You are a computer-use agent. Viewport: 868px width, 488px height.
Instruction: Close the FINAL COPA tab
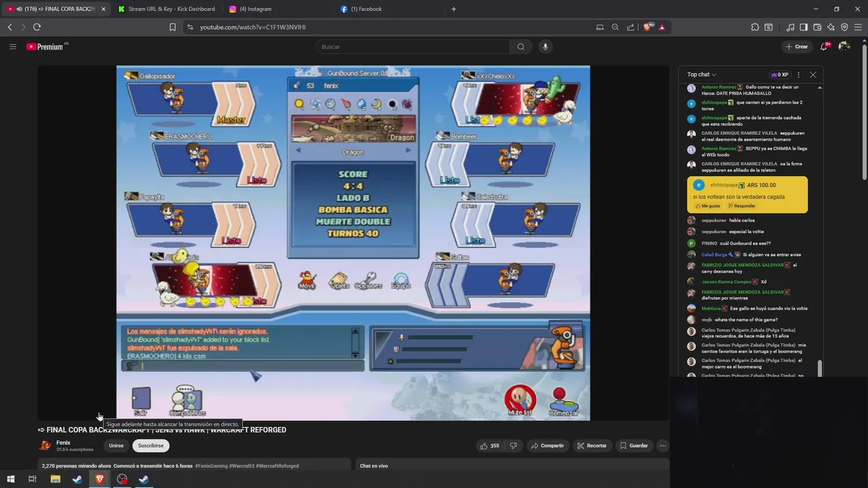tap(103, 9)
